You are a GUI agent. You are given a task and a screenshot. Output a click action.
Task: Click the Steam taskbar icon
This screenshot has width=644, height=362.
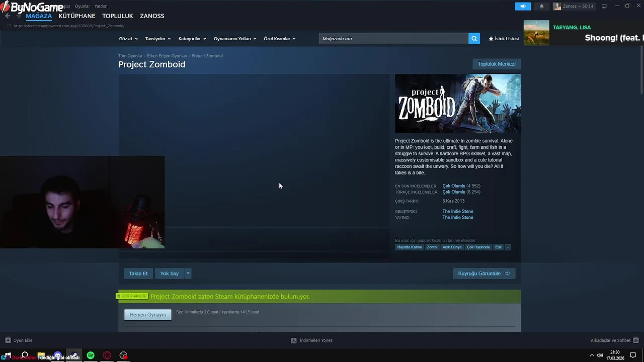74,355
